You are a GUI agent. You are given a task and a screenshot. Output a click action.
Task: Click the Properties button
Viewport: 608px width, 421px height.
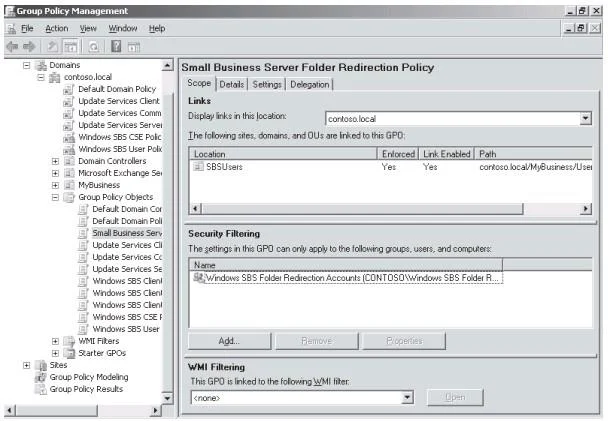click(404, 341)
